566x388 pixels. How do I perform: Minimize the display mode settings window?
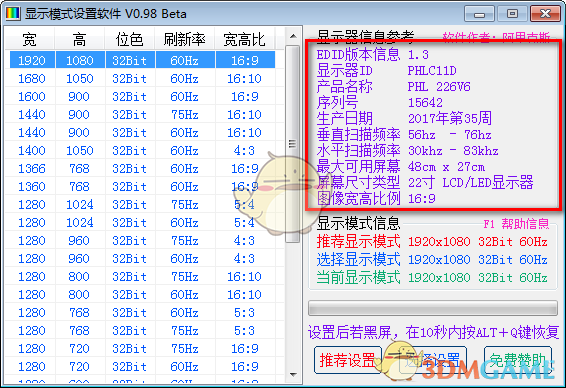(x=479, y=14)
